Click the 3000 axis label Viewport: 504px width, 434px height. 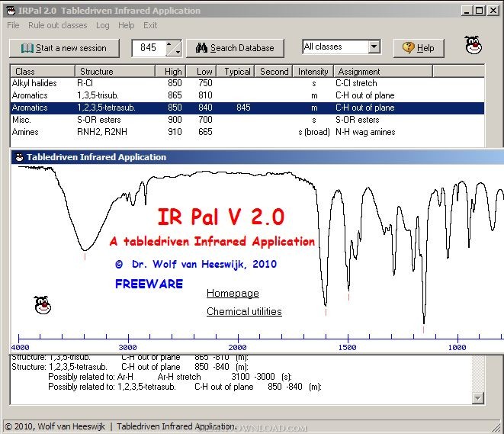(127, 348)
